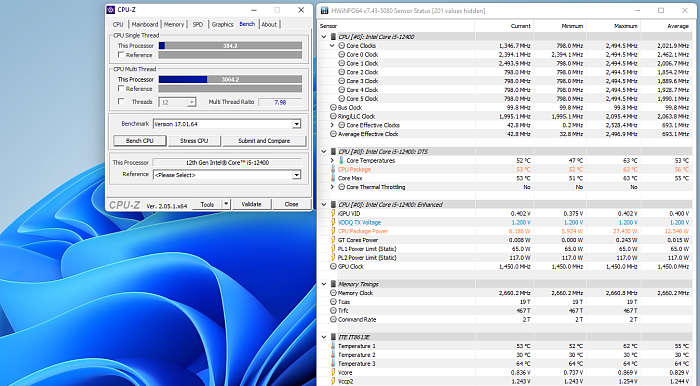Click the Bench CPU button
The width and height of the screenshot is (700, 386).
tap(140, 141)
